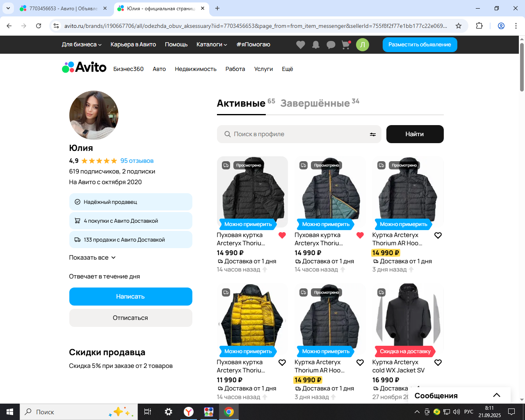The width and height of the screenshot is (525, 420).
Task: Open Помощь link in top bar
Action: pos(176,45)
